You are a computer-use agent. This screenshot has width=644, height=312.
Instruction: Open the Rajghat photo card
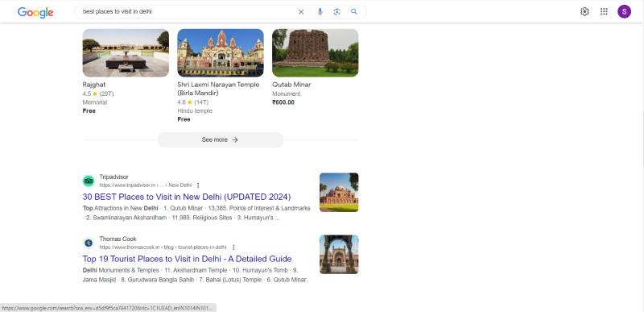coord(126,53)
